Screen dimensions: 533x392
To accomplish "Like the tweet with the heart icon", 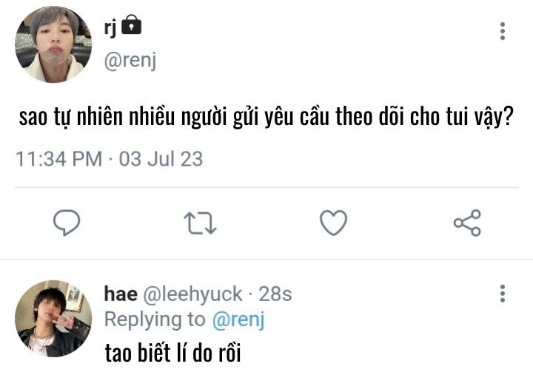I will [x=333, y=222].
